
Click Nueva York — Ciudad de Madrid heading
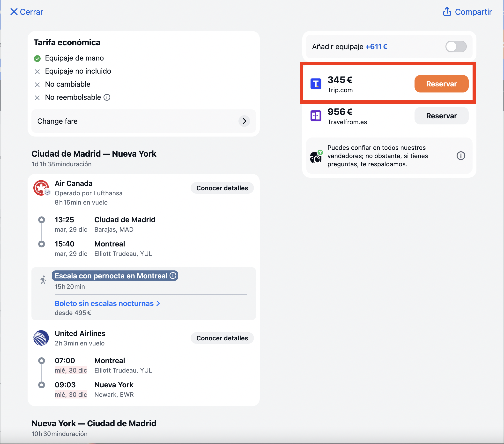[94, 423]
